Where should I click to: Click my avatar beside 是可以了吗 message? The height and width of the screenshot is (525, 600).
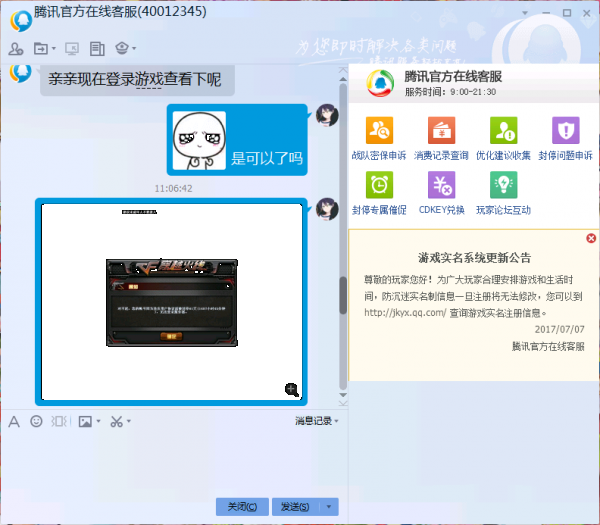(x=327, y=115)
